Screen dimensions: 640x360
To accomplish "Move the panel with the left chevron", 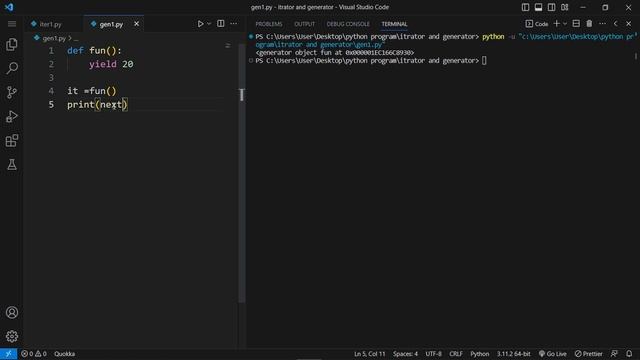I will pos(616,24).
